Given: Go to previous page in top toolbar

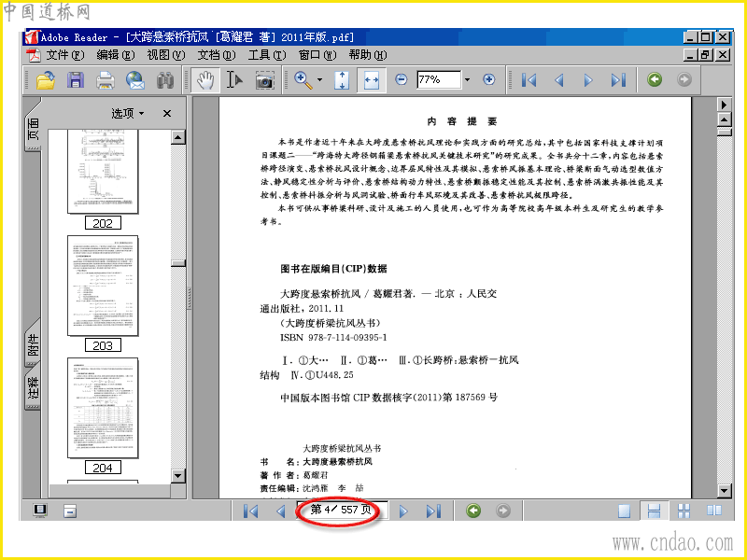Looking at the screenshot, I should [559, 80].
